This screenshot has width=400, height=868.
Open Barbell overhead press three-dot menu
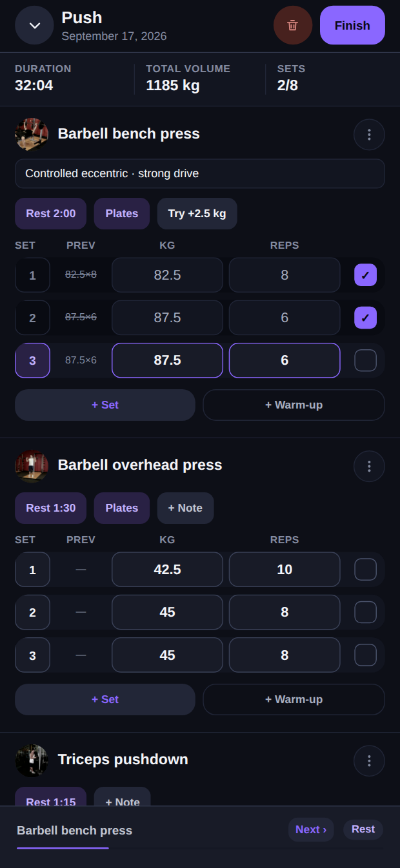click(x=369, y=466)
